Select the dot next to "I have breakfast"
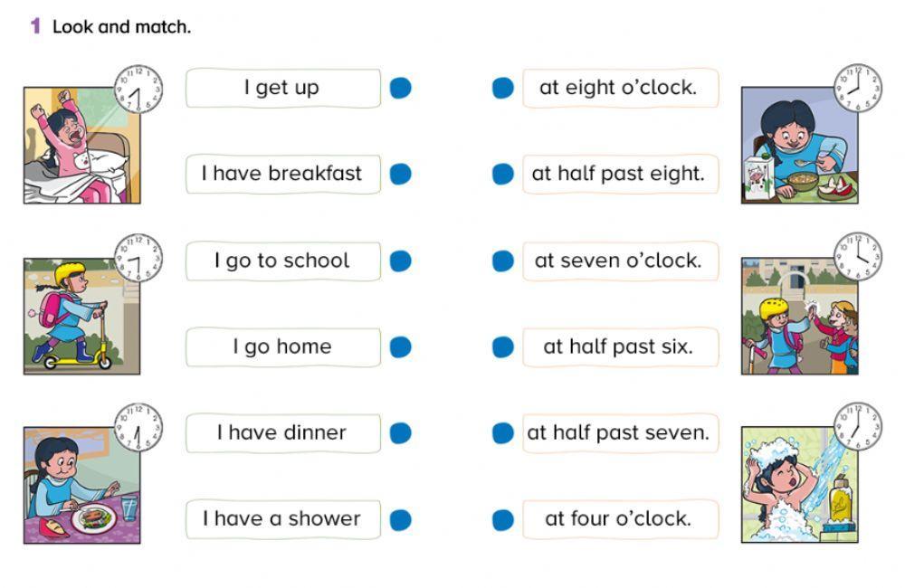 pyautogui.click(x=400, y=174)
